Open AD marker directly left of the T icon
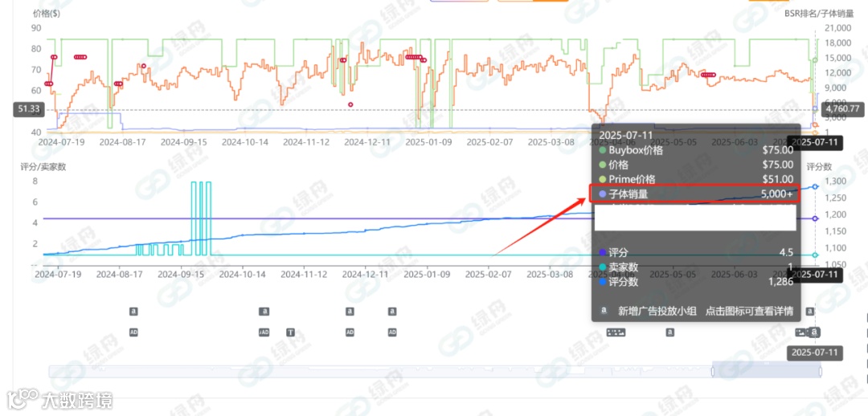868x416 pixels. coord(264,332)
